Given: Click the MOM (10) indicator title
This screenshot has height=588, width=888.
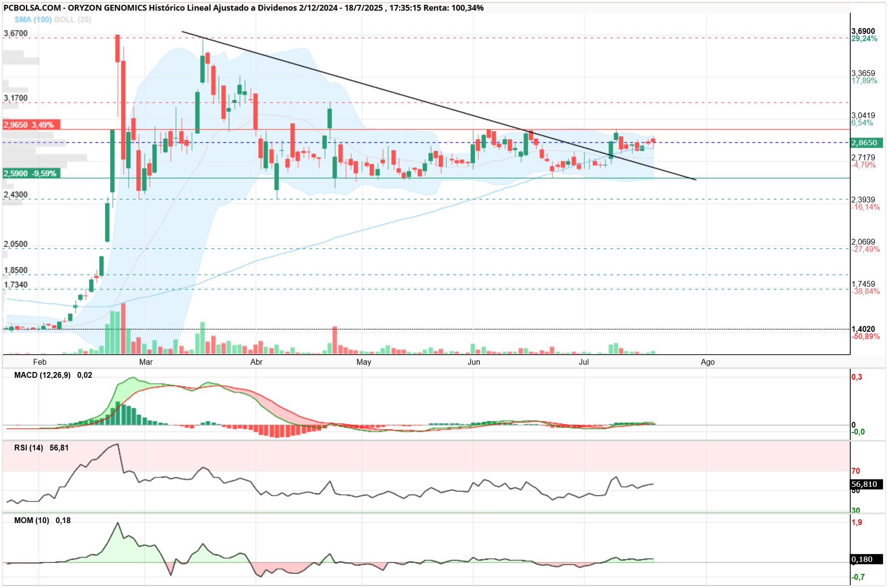Looking at the screenshot, I should [31, 521].
